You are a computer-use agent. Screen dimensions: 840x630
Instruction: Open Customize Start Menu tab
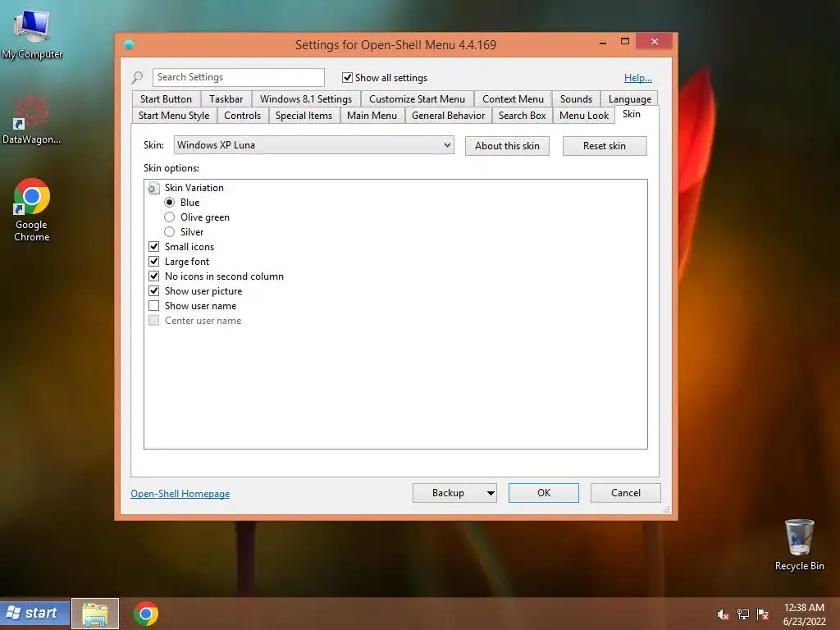(417, 99)
